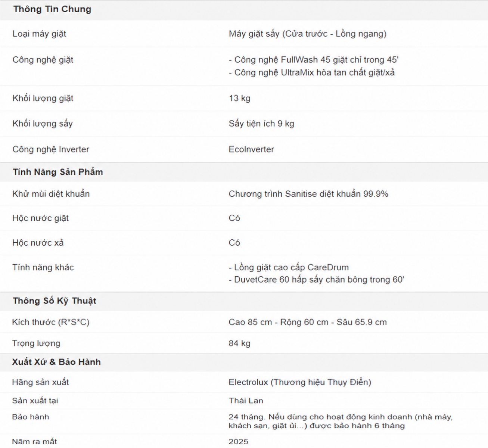Screen dimensions: 488x448
Task: Click the Hộc nước giặt row label
Action: coord(40,218)
